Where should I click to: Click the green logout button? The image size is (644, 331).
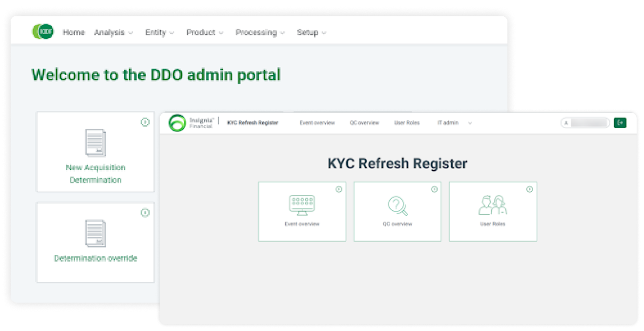tap(620, 123)
